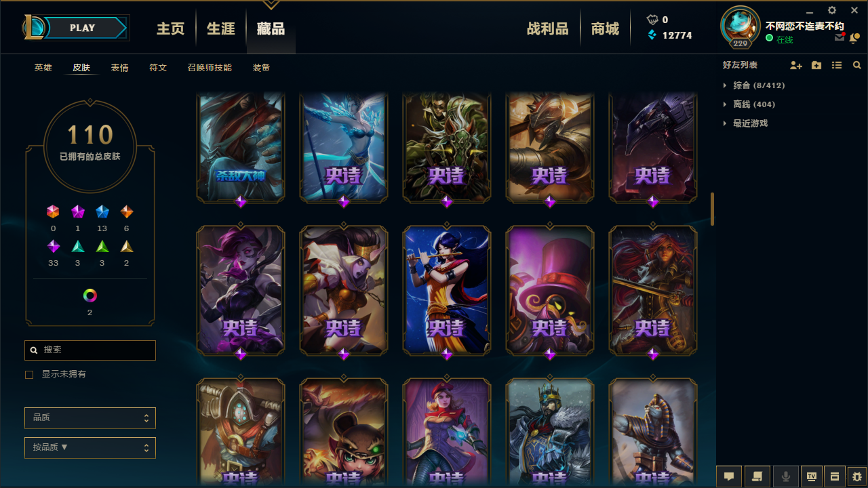This screenshot has width=868, height=488.
Task: Open friends list sort options icon
Action: (837, 65)
